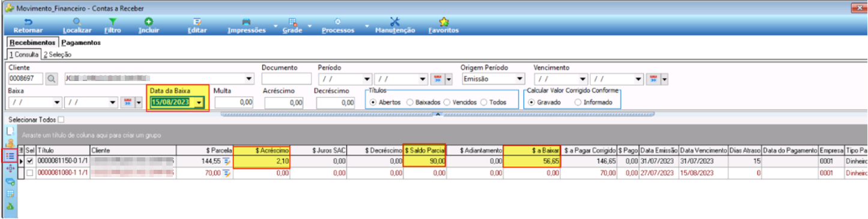The image size is (868, 219).
Task: Click the chat bubble icon in left sidebar
Action: [x=10, y=181]
